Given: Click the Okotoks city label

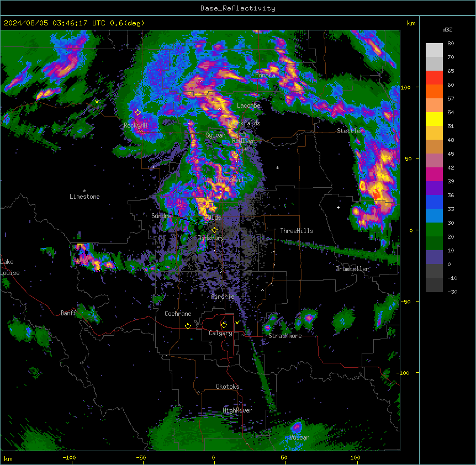Looking at the screenshot, I should (x=228, y=387).
